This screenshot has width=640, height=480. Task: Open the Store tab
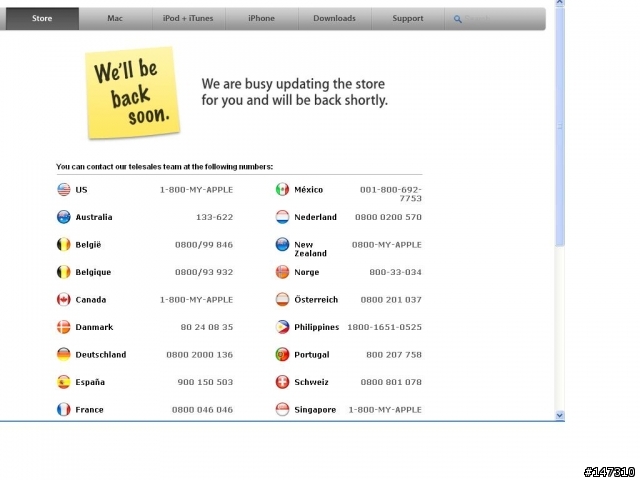[x=42, y=18]
